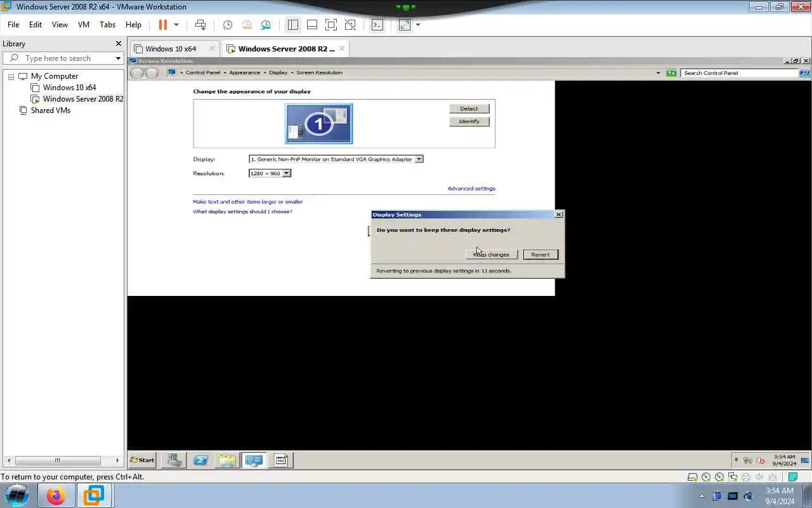Click the Library horizontal scrollbar
Image resolution: width=812 pixels, height=508 pixels.
pos(58,460)
